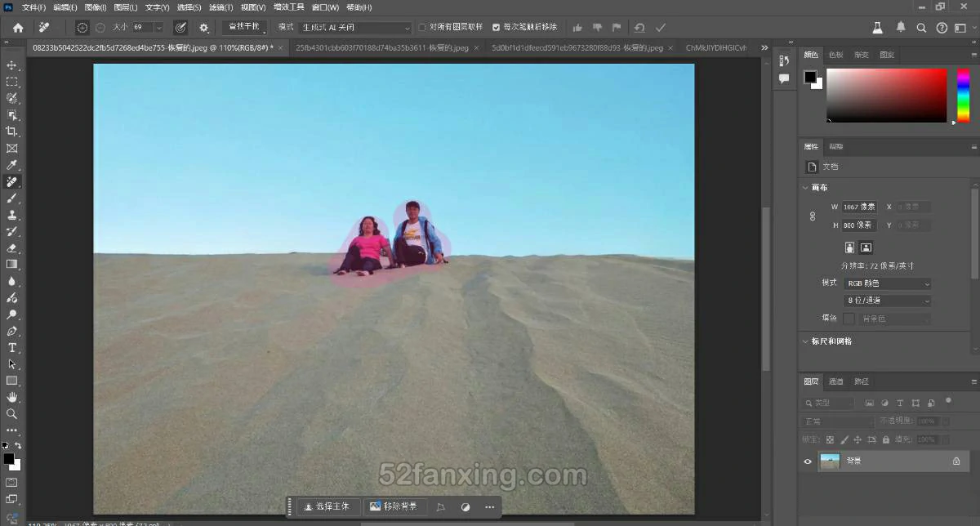Select the Eyedropper tool
Viewport: 980px width, 526px height.
coord(11,165)
